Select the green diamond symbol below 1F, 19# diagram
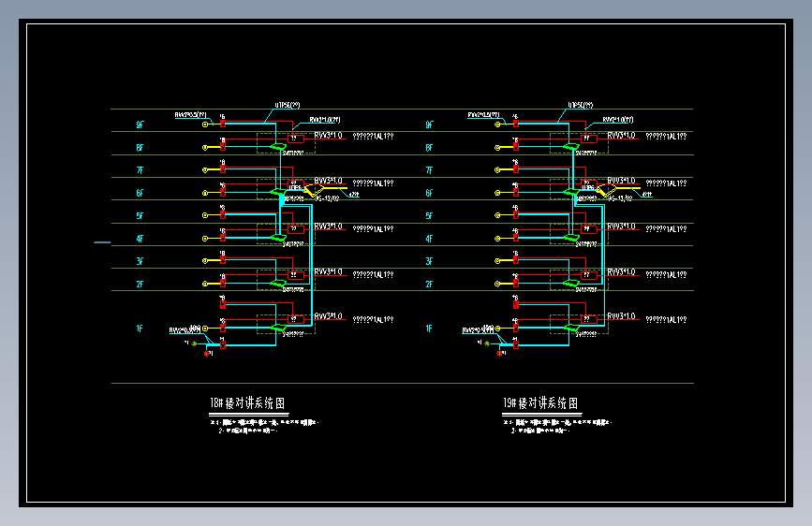Viewport: 812px width, 526px height. point(487,343)
